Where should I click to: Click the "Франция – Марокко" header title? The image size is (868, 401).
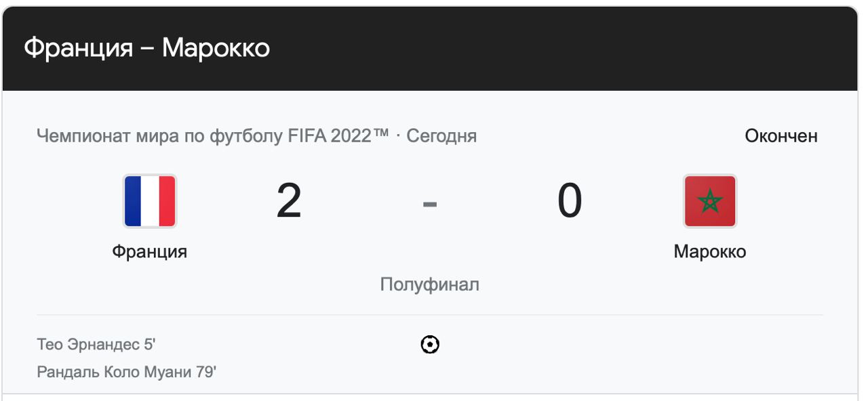click(146, 48)
